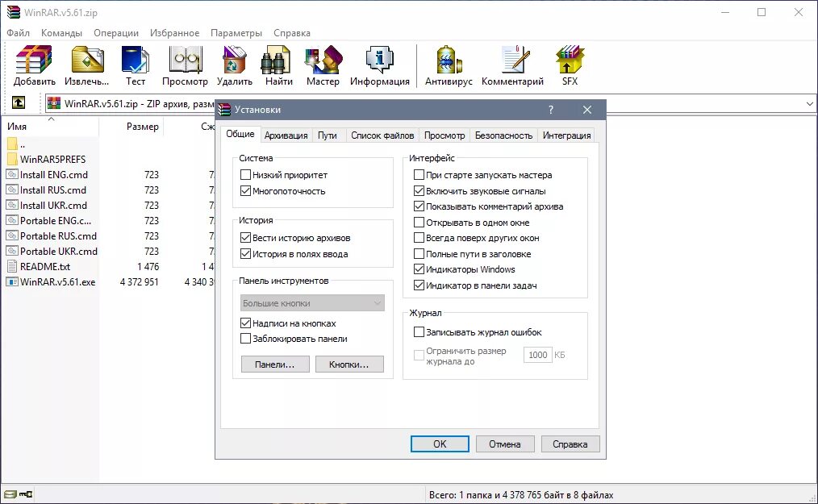Click the WinRAR.v5.61.exe file icon
Image resolution: width=818 pixels, height=504 pixels.
pyautogui.click(x=12, y=281)
